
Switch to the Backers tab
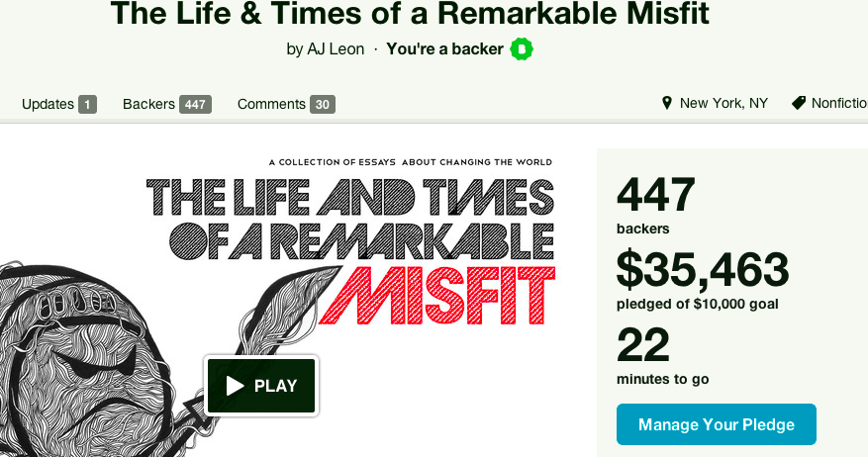click(148, 104)
